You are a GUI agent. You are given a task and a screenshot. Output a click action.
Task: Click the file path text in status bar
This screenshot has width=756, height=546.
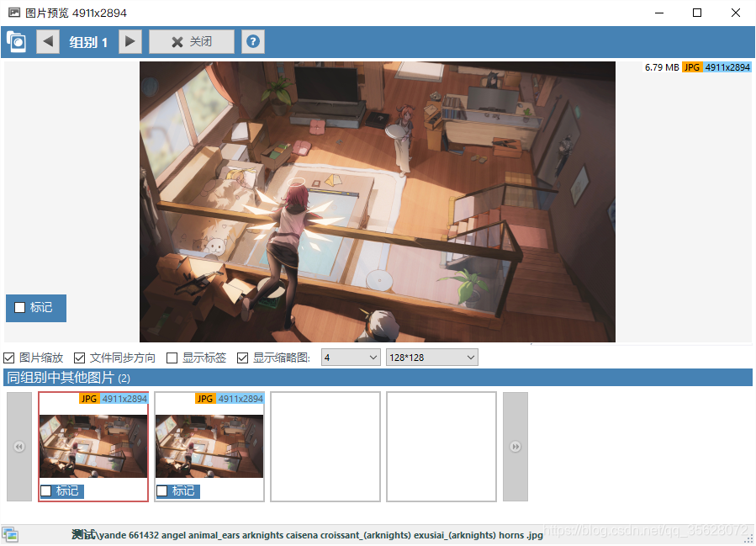(307, 535)
